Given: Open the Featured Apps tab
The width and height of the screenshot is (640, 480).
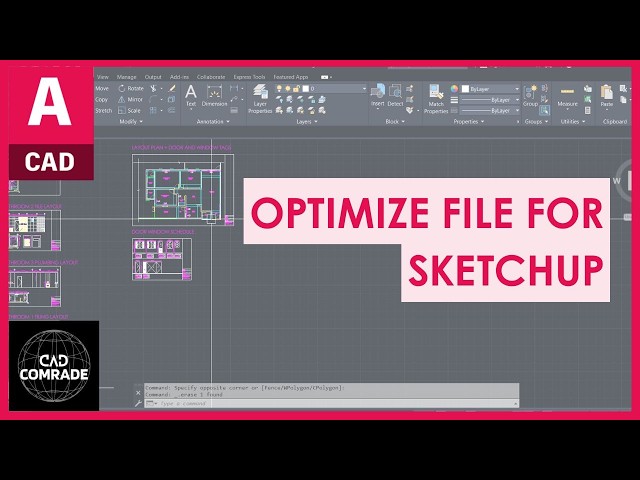Looking at the screenshot, I should 291,77.
